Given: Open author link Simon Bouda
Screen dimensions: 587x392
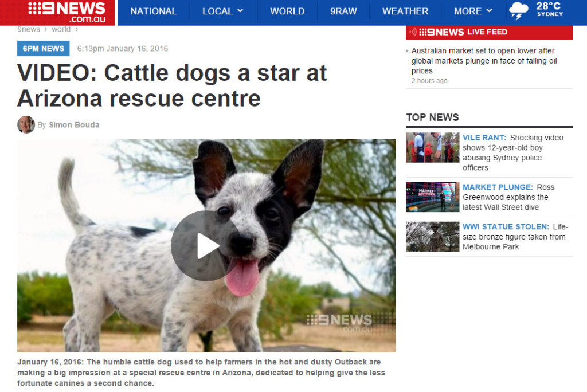Looking at the screenshot, I should click(x=74, y=125).
